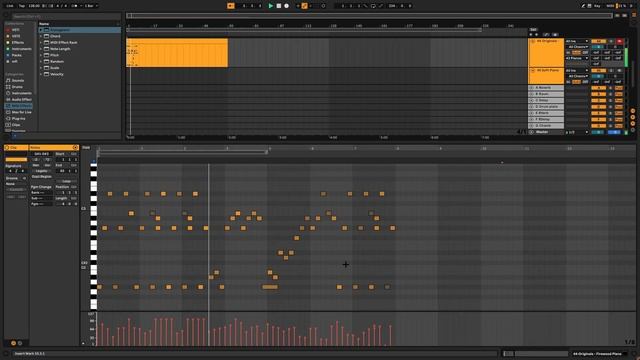
Task: Open the Drums category in browser
Action: point(17,87)
